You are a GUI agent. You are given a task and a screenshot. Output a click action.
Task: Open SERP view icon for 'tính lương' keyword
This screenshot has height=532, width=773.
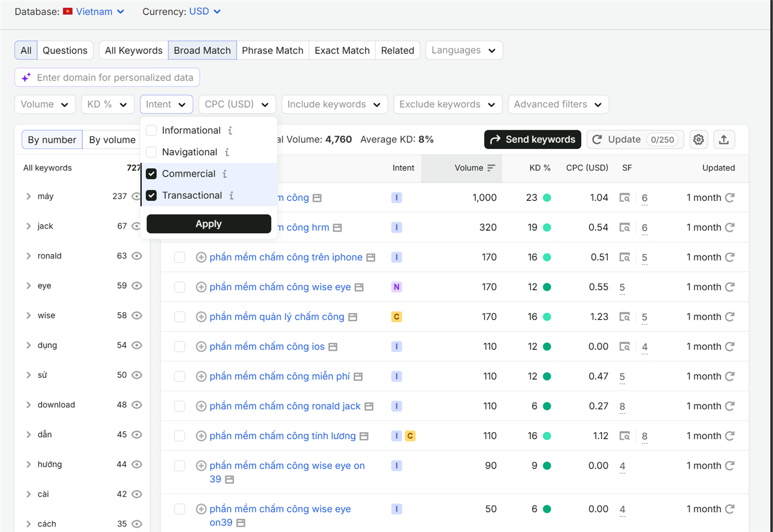(364, 437)
